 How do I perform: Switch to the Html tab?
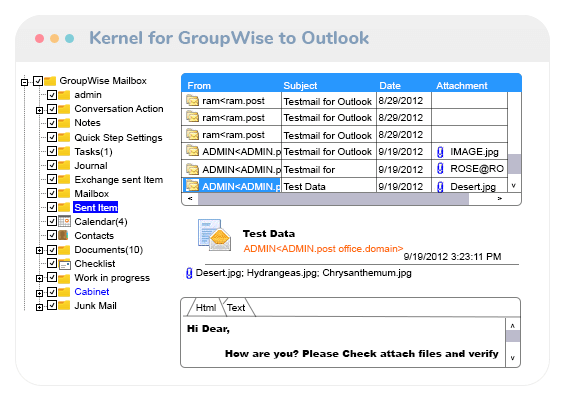tap(205, 308)
